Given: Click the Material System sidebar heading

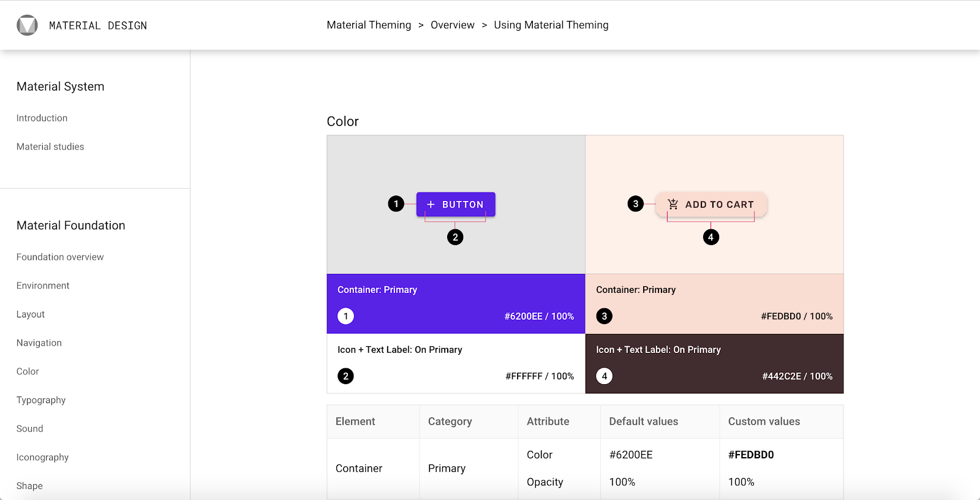Looking at the screenshot, I should 61,86.
